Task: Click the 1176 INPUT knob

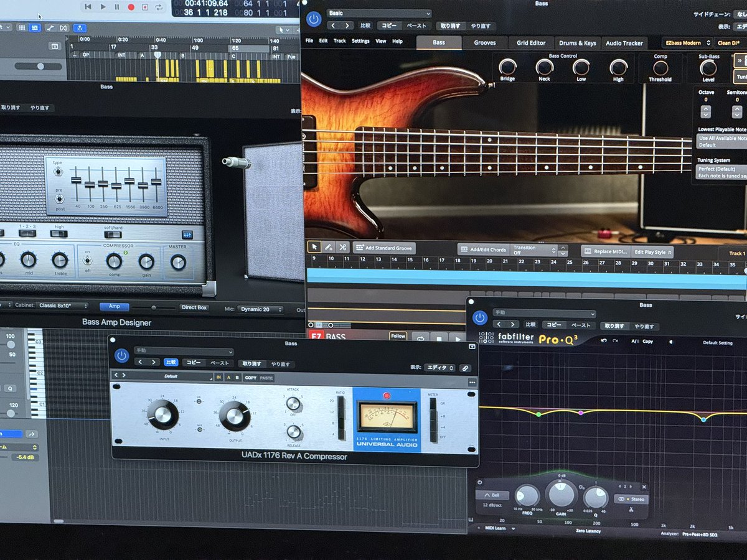Action: coord(163,415)
